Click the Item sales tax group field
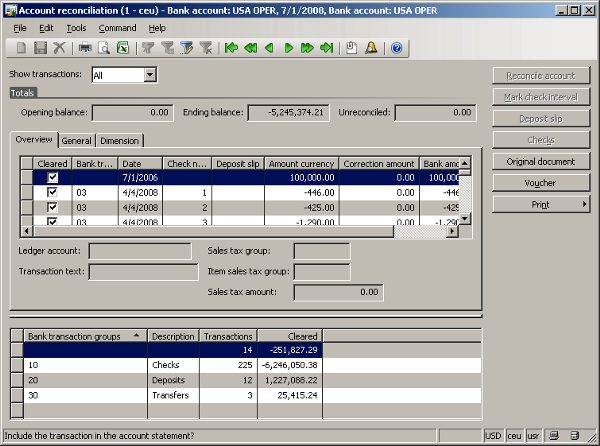600x446 pixels. click(322, 272)
